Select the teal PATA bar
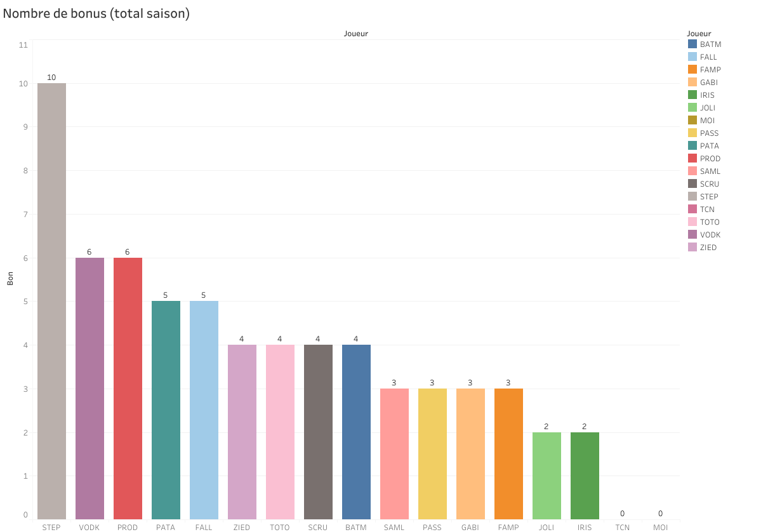775x532 pixels. pos(166,410)
